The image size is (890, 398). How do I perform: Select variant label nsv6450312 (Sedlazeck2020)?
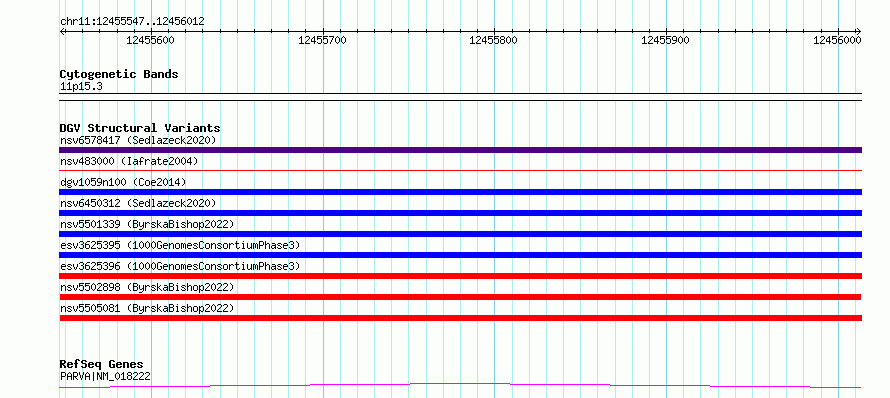(x=138, y=203)
